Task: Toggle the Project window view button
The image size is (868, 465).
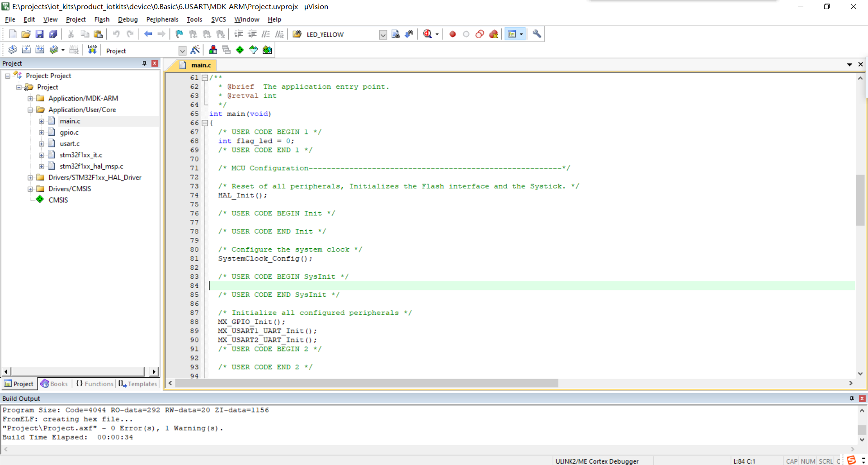Action: [x=512, y=34]
